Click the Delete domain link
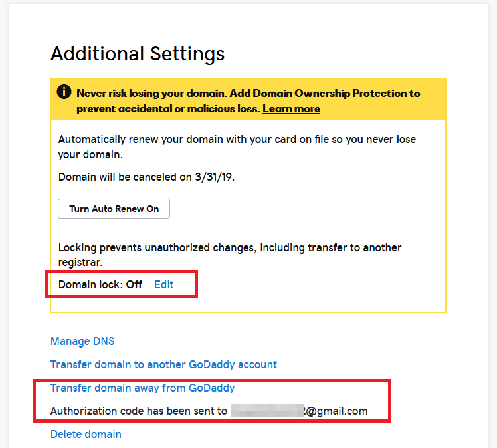 pos(86,434)
